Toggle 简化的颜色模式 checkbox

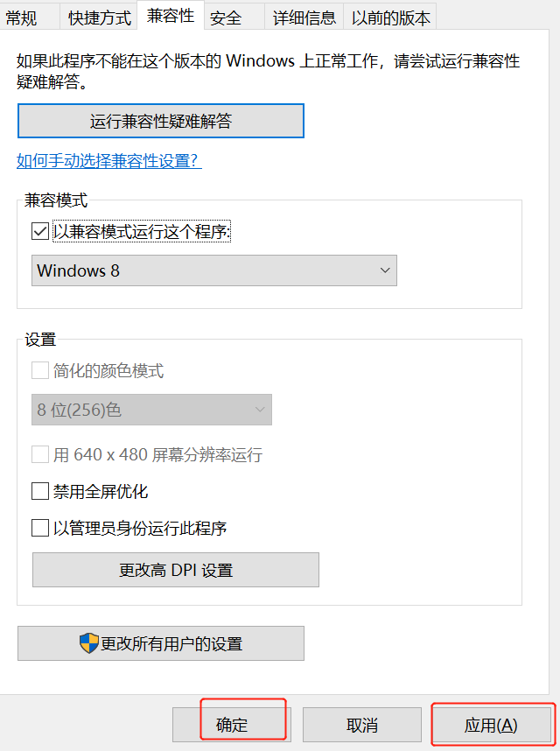(x=40, y=370)
